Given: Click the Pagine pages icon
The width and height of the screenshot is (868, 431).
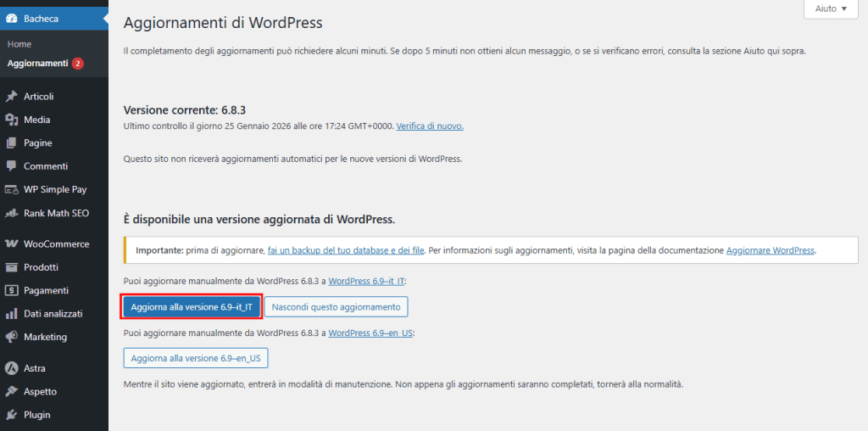Looking at the screenshot, I should 11,143.
